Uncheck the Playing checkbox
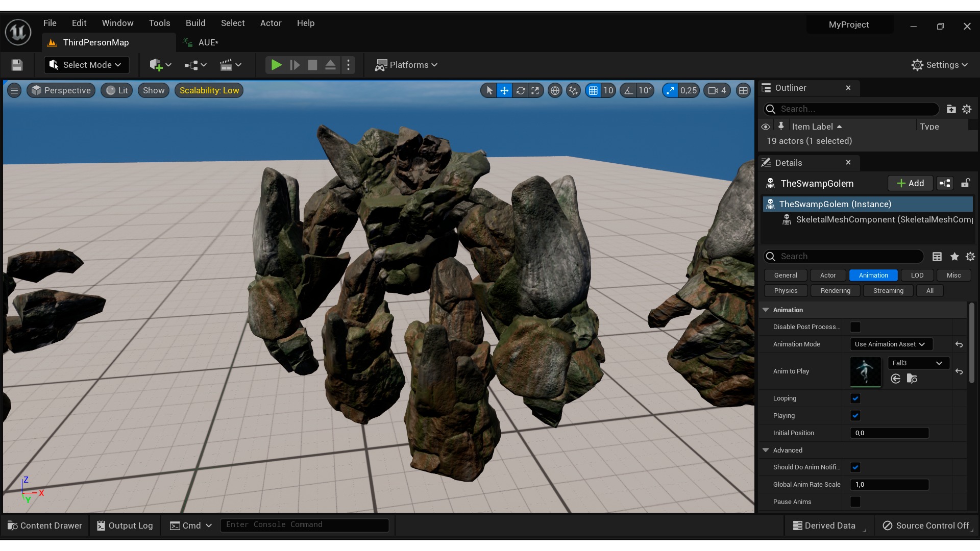This screenshot has width=980, height=551. (x=855, y=416)
